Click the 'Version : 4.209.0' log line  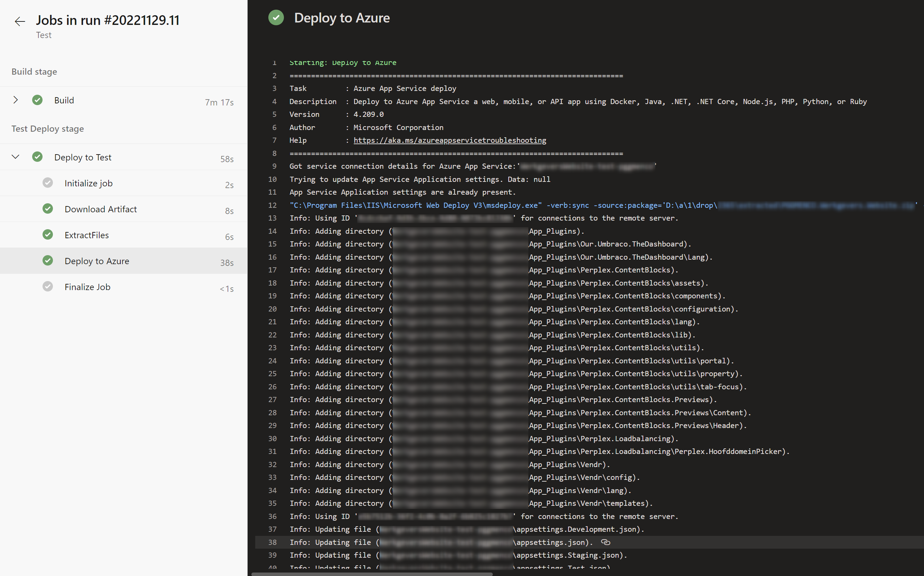pyautogui.click(x=336, y=114)
